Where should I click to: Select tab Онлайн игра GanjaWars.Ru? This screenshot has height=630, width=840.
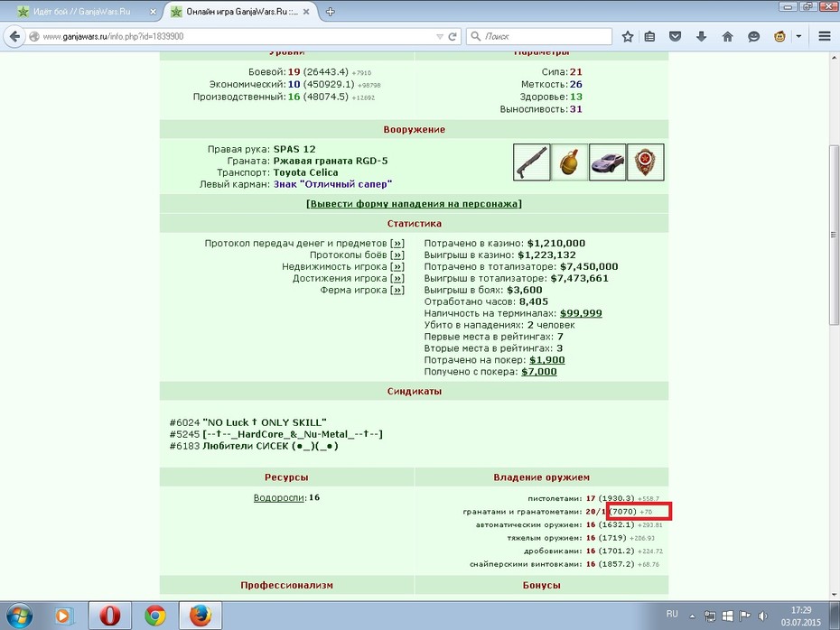242,11
